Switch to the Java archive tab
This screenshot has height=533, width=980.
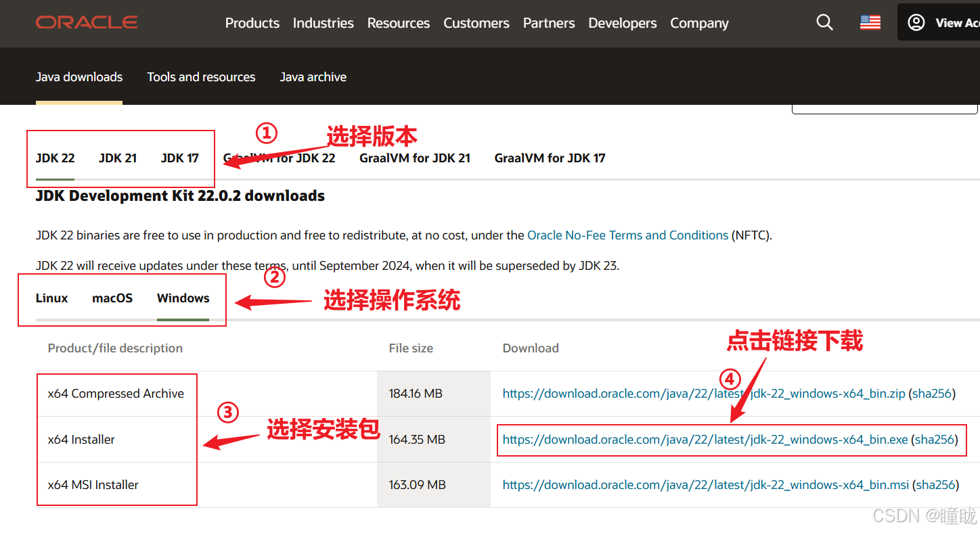point(313,77)
